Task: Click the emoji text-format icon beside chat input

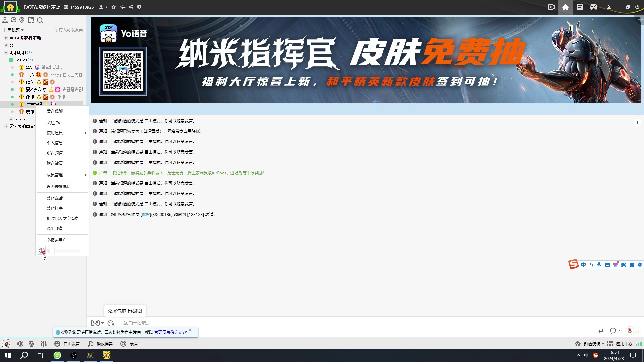Action: click(111, 323)
